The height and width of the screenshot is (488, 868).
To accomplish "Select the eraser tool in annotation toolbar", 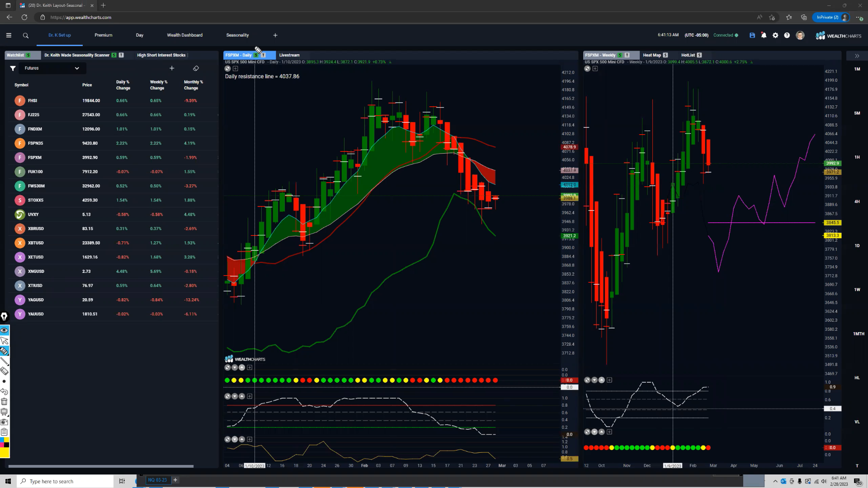I will (5, 371).
